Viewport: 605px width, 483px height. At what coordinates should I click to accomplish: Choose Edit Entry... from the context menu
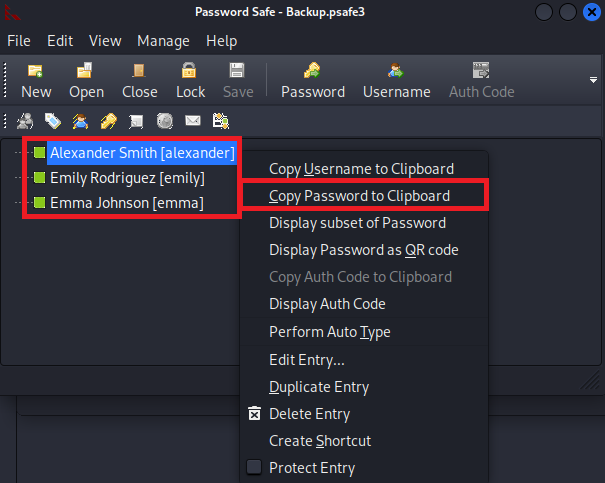(x=306, y=359)
